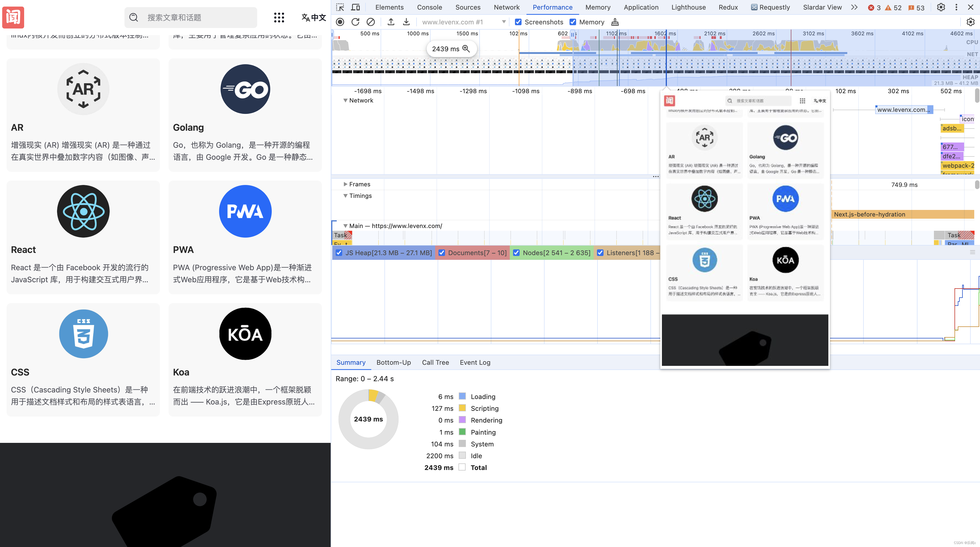Toggle the Nodes counter checkbox

pyautogui.click(x=516, y=253)
